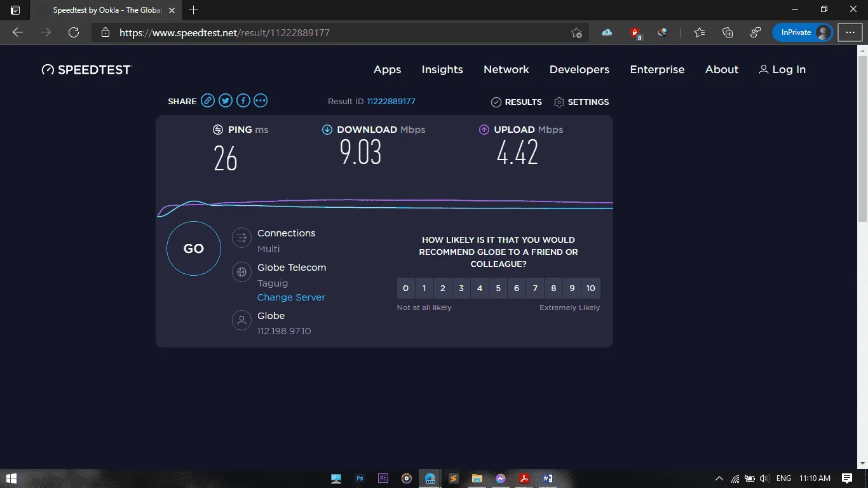Open the cloud extension in toolbar
The height and width of the screenshot is (488, 868).
[x=607, y=32]
